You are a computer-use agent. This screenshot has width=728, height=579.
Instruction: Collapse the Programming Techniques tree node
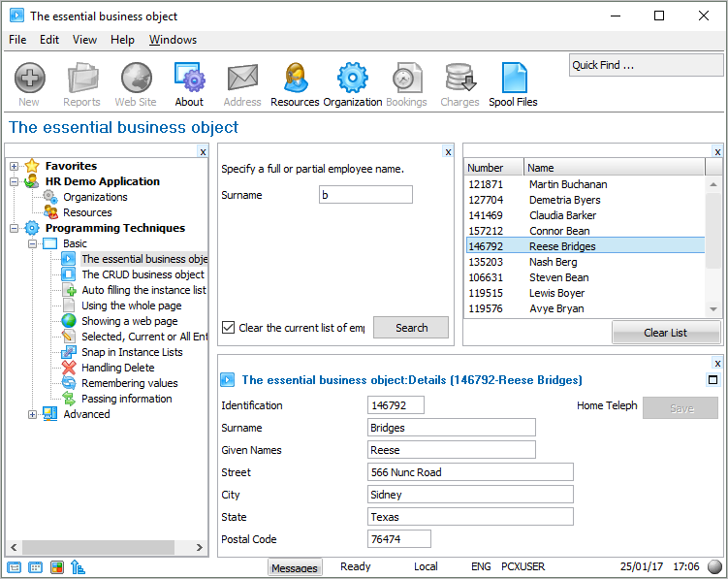pyautogui.click(x=14, y=228)
